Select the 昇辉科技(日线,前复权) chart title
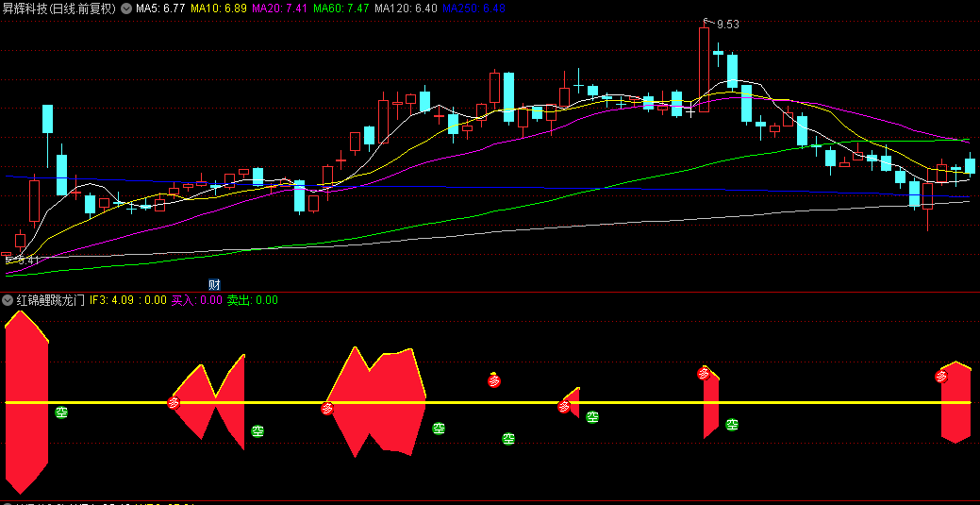980x505 pixels. point(59,8)
